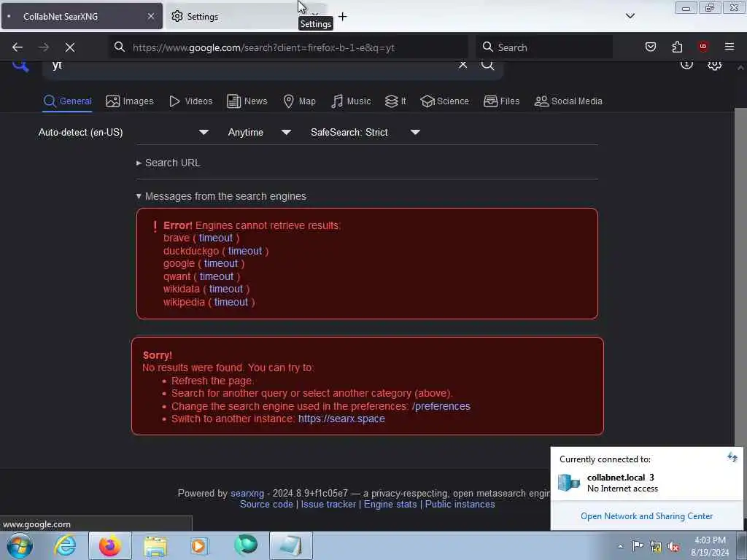Open Pocket save icon in toolbar
747x560 pixels.
click(650, 47)
